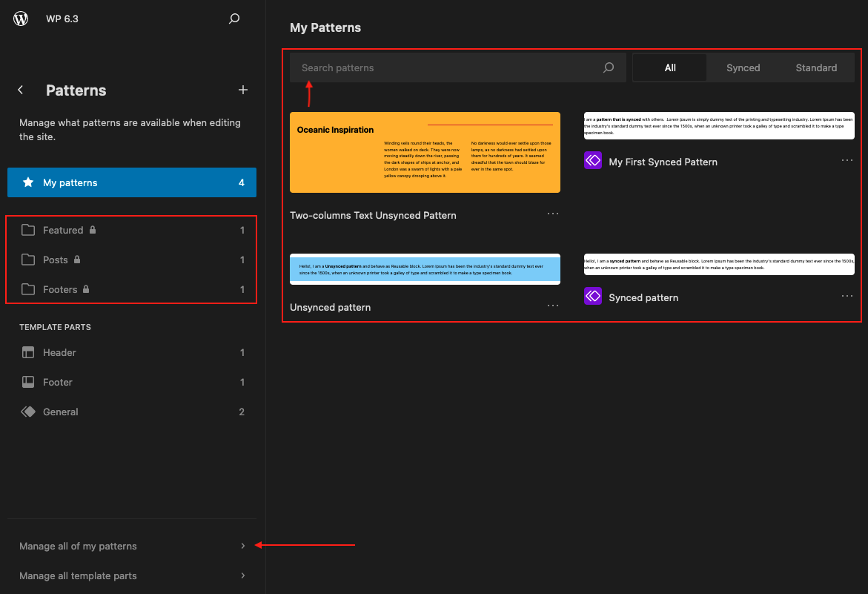Click the Header template part icon

pyautogui.click(x=28, y=352)
